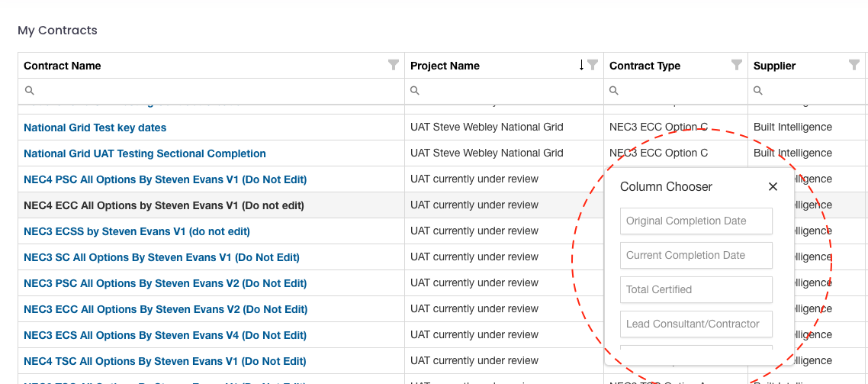Sort by Contract Type column header
Viewport: 868px width, 384px height.
click(645, 66)
